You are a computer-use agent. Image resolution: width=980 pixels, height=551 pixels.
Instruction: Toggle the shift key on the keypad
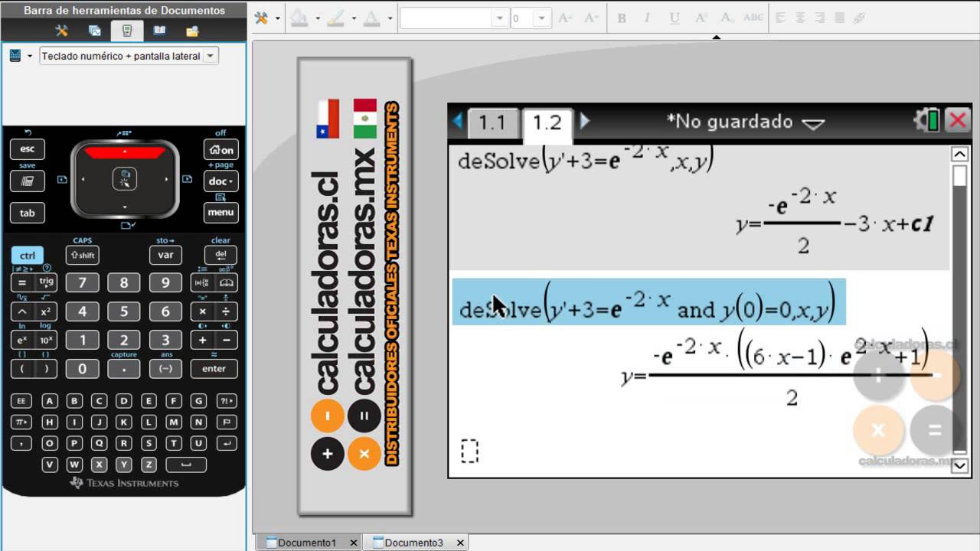(x=82, y=256)
